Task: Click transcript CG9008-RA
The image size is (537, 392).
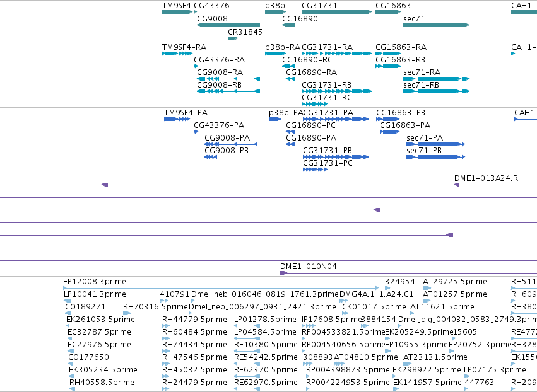Action: click(228, 79)
